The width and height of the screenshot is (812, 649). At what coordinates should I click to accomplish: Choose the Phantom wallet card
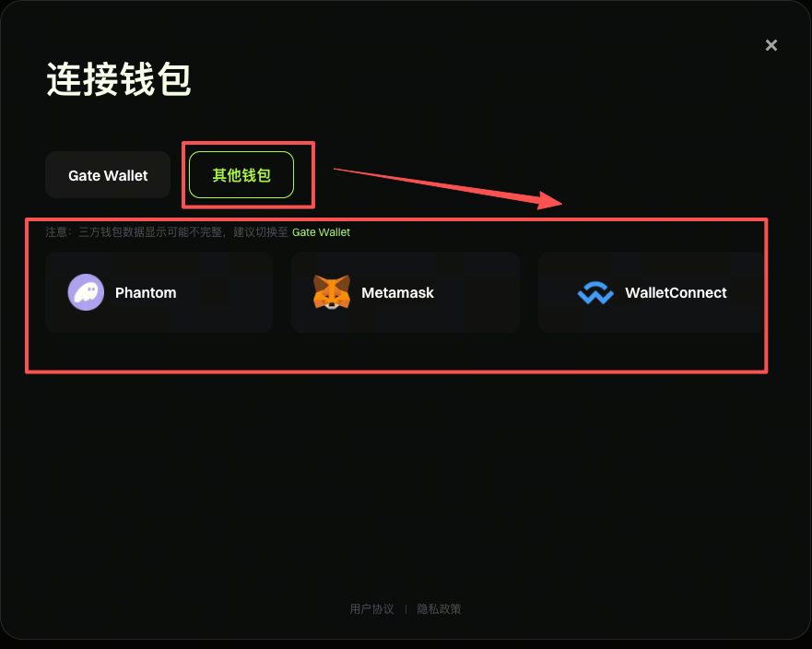coord(159,292)
